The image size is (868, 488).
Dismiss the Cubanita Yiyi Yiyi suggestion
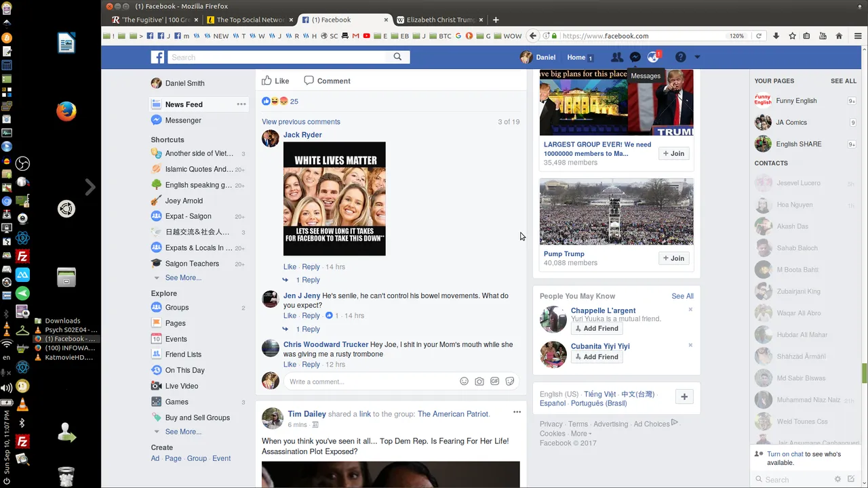pos(690,345)
